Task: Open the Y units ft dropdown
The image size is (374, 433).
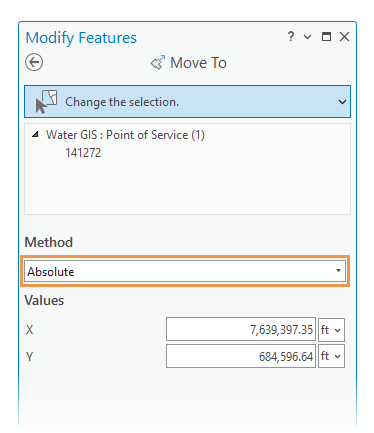Action: 331,356
